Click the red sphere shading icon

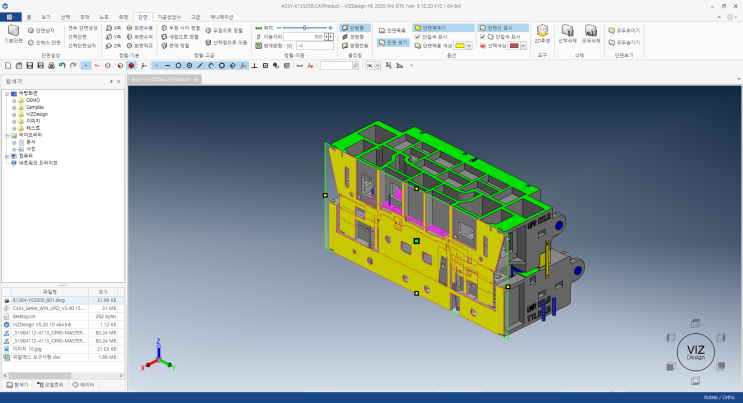(131, 66)
